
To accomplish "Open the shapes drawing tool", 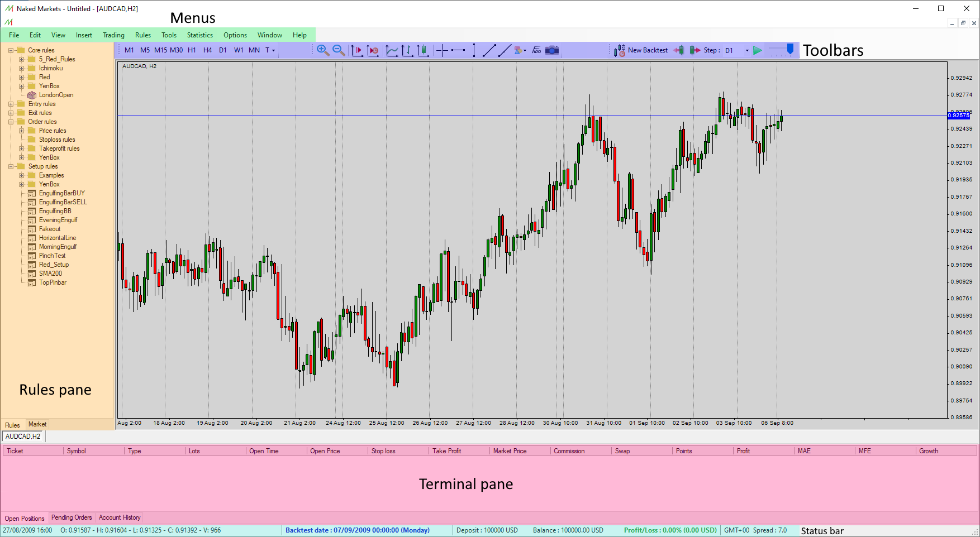I will click(x=518, y=50).
